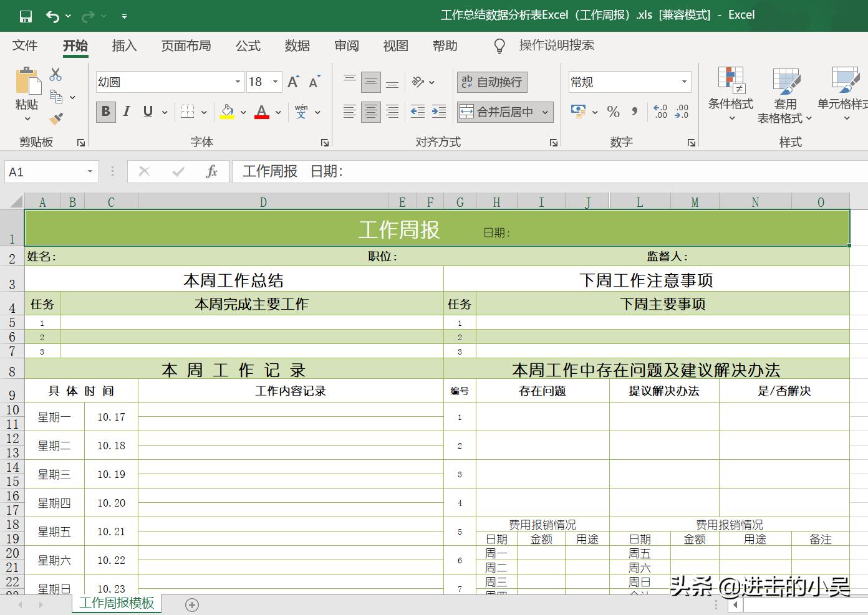Click the accounting number format icon
The height and width of the screenshot is (615, 868).
579,112
